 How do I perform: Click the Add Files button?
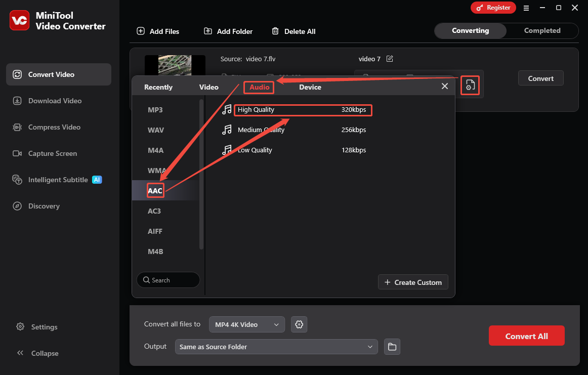pos(158,31)
